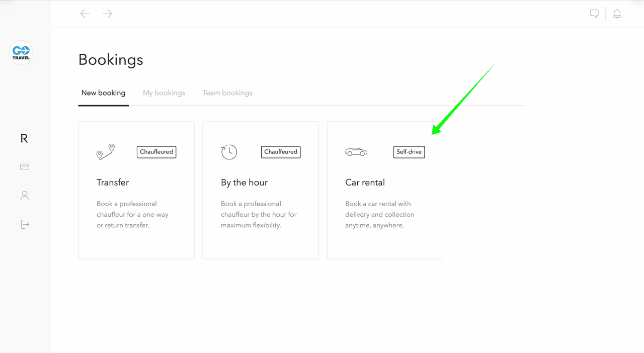The image size is (644, 353).
Task: Click the clock icon on By the hour card
Action: [229, 152]
